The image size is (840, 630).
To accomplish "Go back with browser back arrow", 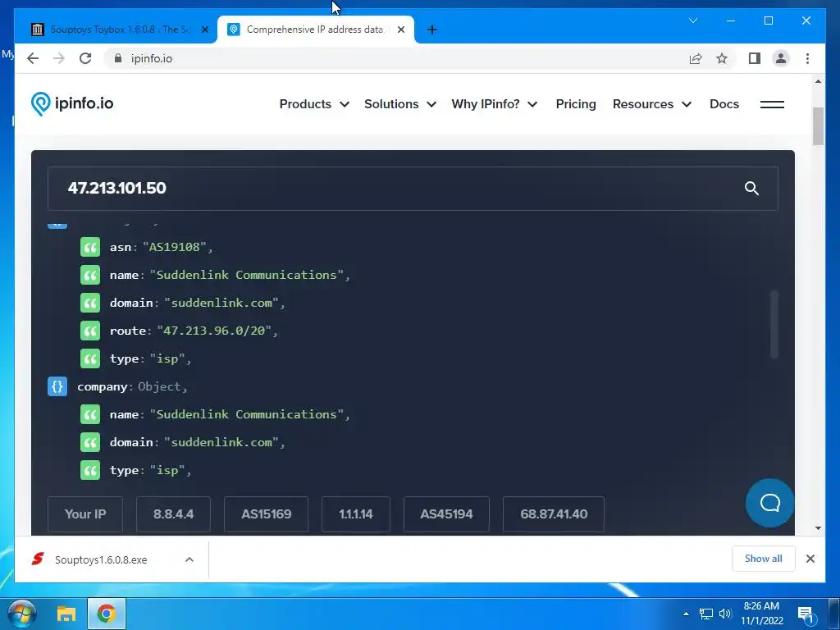I will 33,58.
